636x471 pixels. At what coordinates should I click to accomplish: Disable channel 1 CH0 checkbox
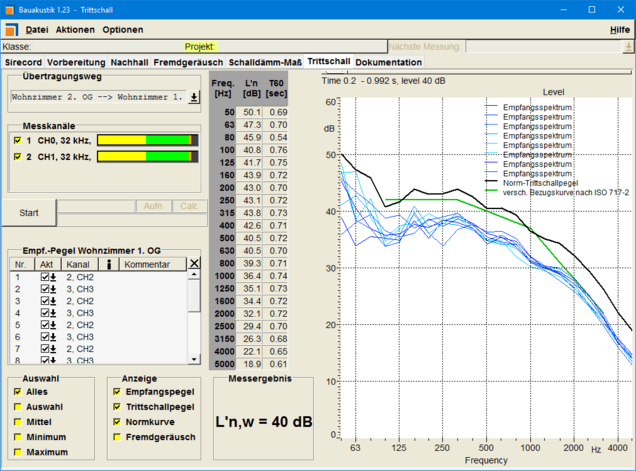click(x=17, y=140)
